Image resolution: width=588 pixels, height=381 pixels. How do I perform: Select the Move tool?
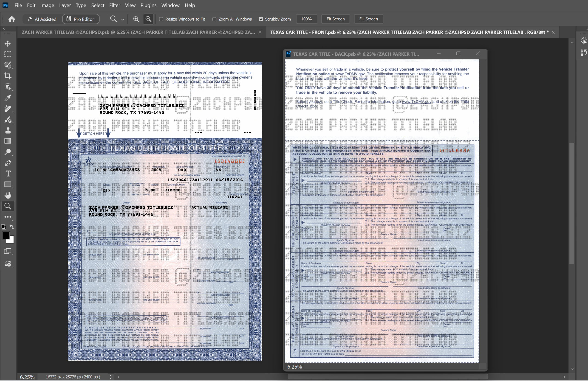[x=8, y=44]
